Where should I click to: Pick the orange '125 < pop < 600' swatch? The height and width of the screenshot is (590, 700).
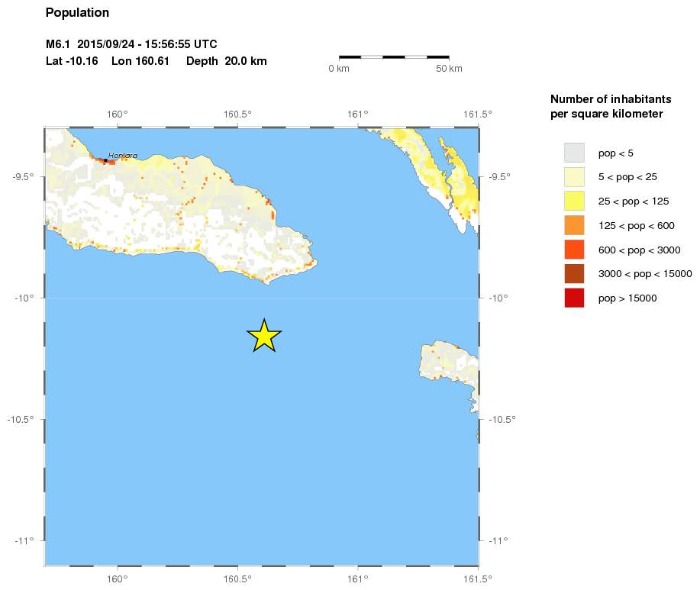click(574, 226)
